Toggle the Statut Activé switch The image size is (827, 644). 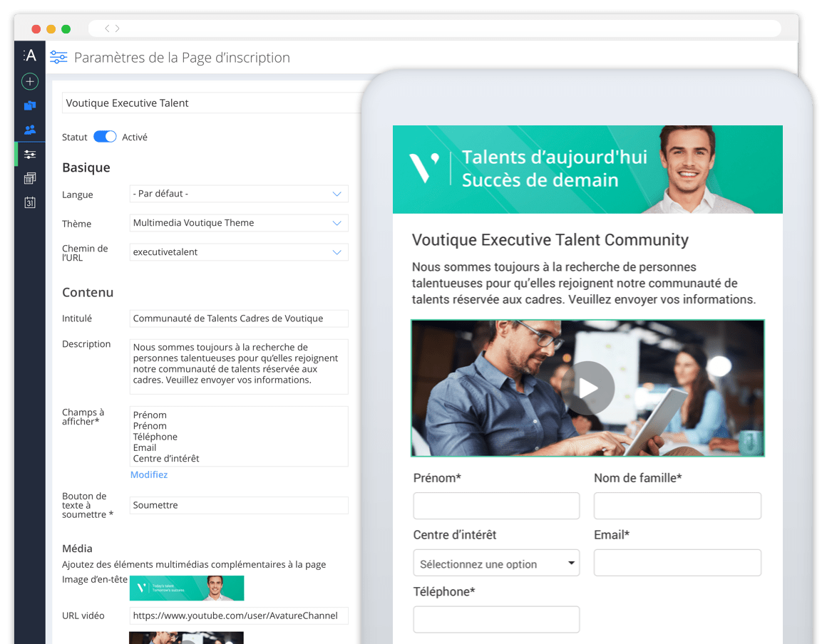point(105,137)
